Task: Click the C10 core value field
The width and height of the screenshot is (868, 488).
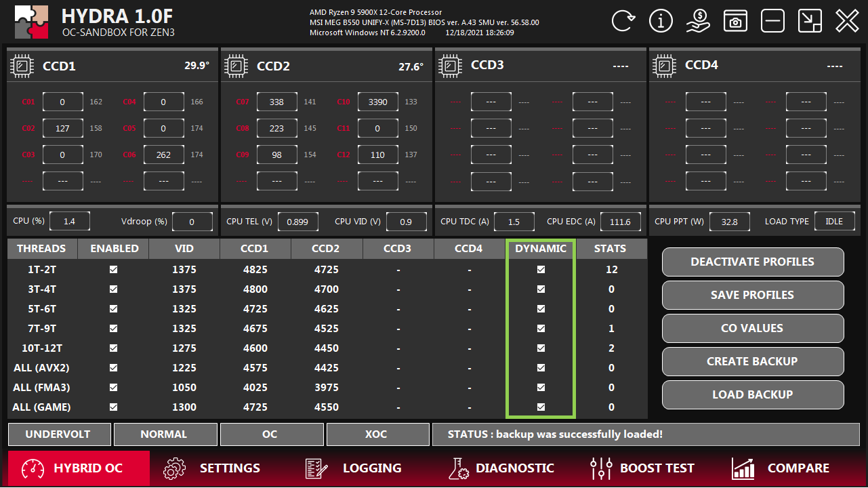Action: pos(378,102)
